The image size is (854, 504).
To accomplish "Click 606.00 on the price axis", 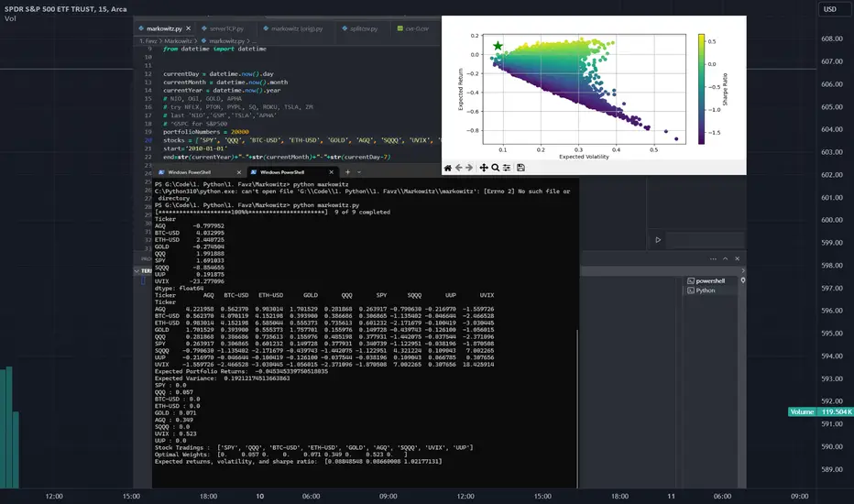I will (832, 84).
